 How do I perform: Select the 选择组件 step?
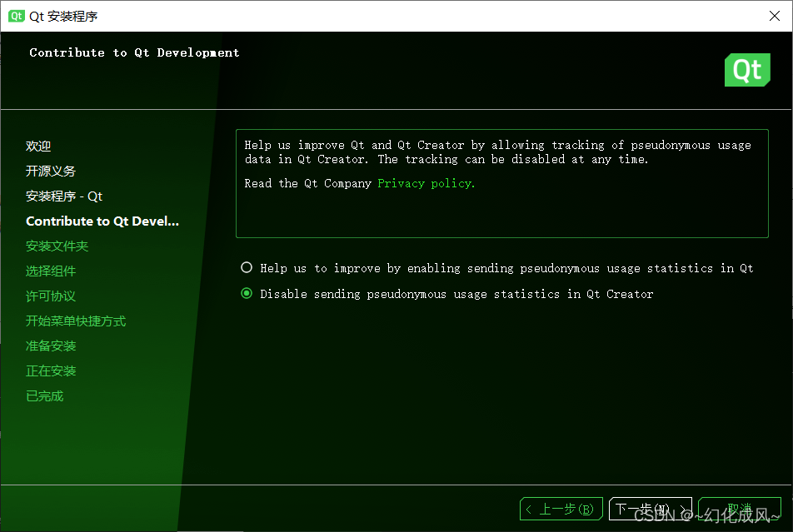[51, 271]
